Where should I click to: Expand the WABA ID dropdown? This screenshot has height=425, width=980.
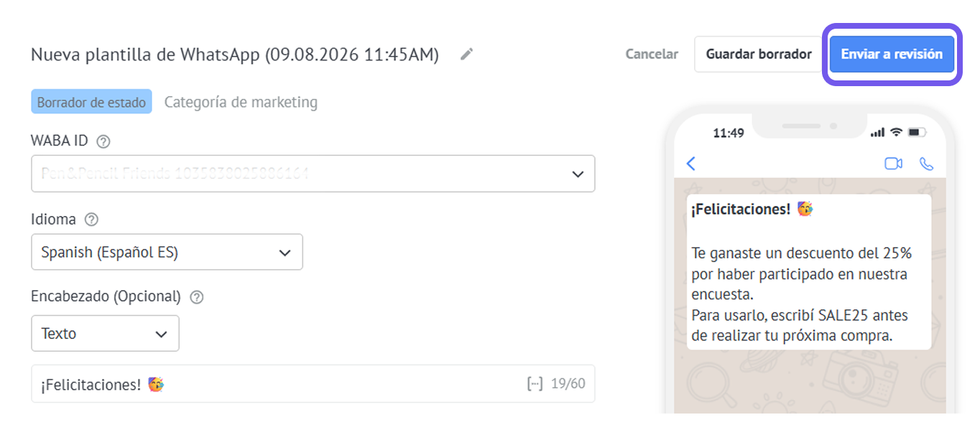313,174
